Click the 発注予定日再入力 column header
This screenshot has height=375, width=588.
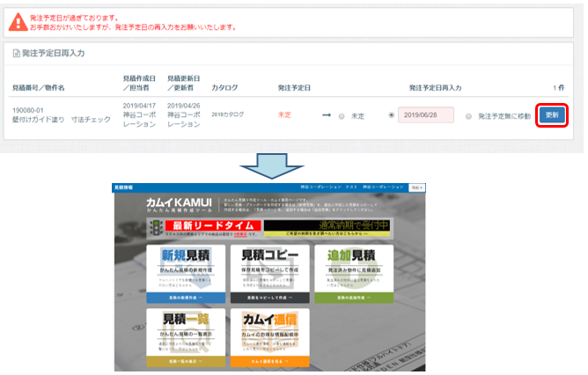click(435, 88)
